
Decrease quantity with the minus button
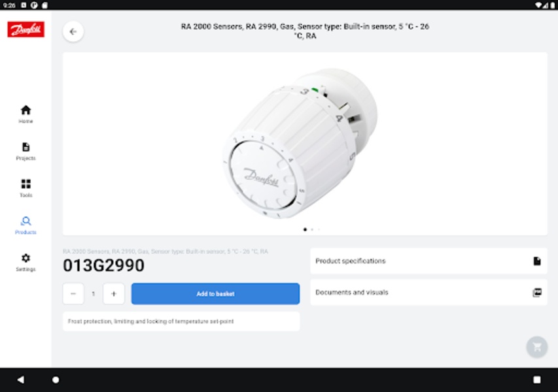(73, 293)
